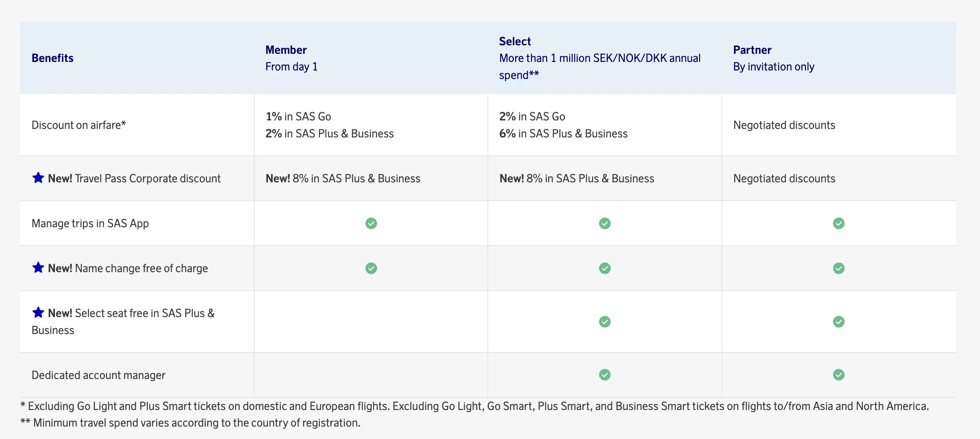Click the Discount on airfare row label
980x439 pixels.
[79, 125]
